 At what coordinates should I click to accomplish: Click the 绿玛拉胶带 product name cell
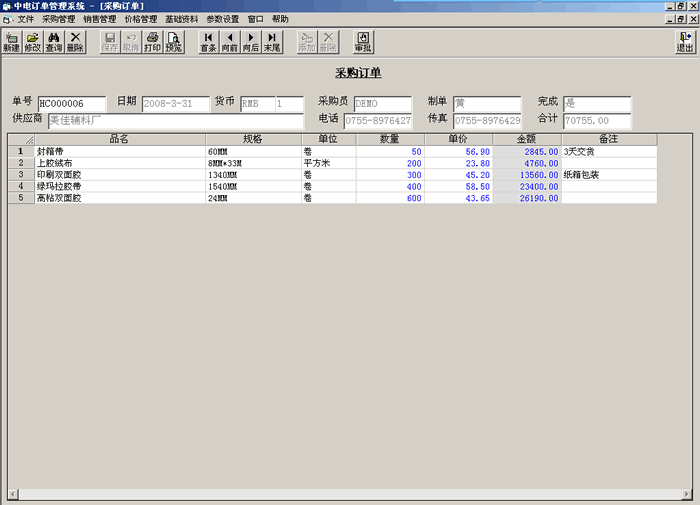pyautogui.click(x=120, y=186)
